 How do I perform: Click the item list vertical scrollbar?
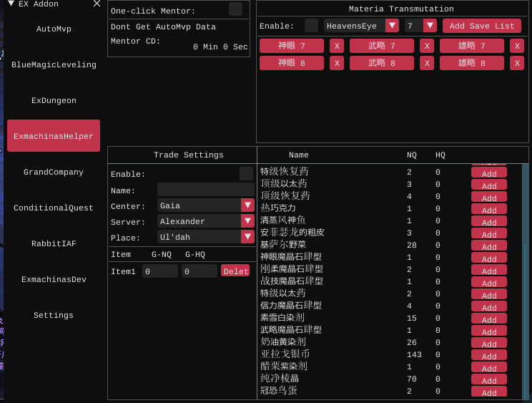coord(526,279)
